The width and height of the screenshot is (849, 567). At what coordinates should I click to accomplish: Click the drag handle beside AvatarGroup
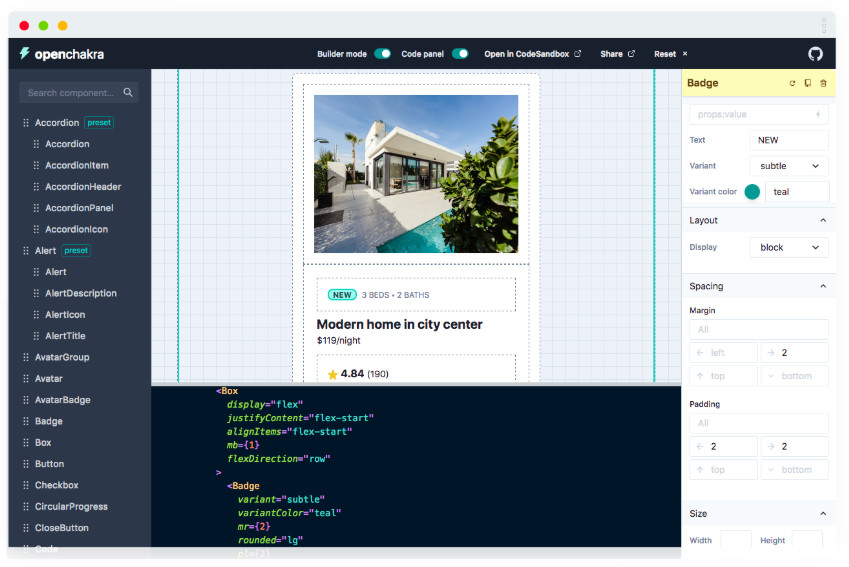click(26, 357)
